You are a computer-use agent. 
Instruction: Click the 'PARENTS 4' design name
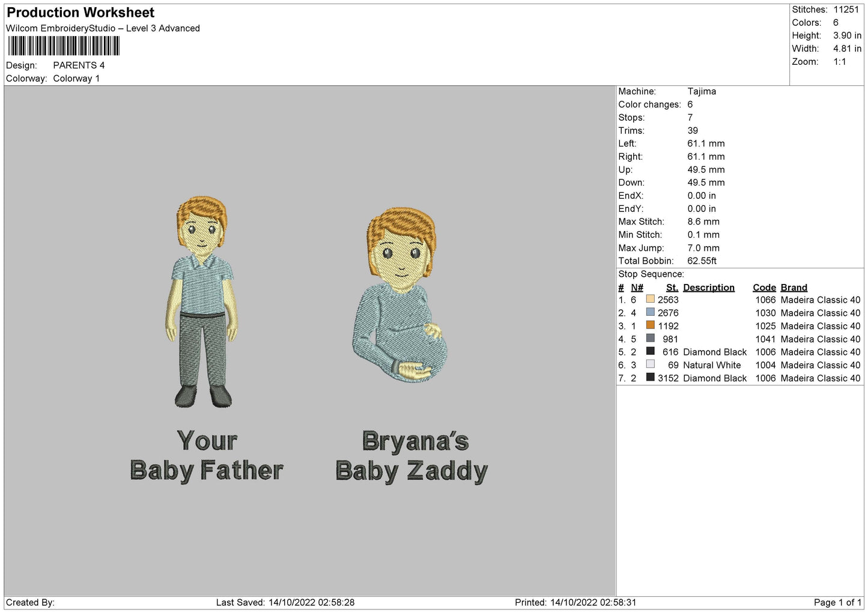pyautogui.click(x=79, y=65)
